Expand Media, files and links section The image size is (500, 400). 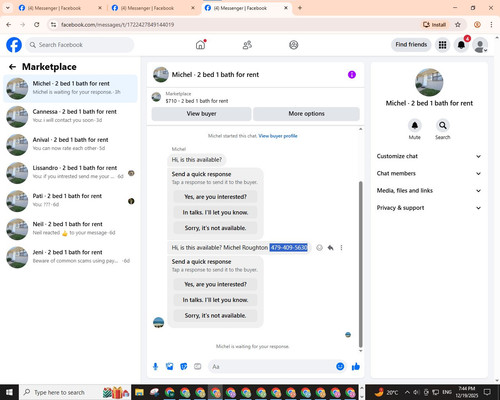click(429, 191)
